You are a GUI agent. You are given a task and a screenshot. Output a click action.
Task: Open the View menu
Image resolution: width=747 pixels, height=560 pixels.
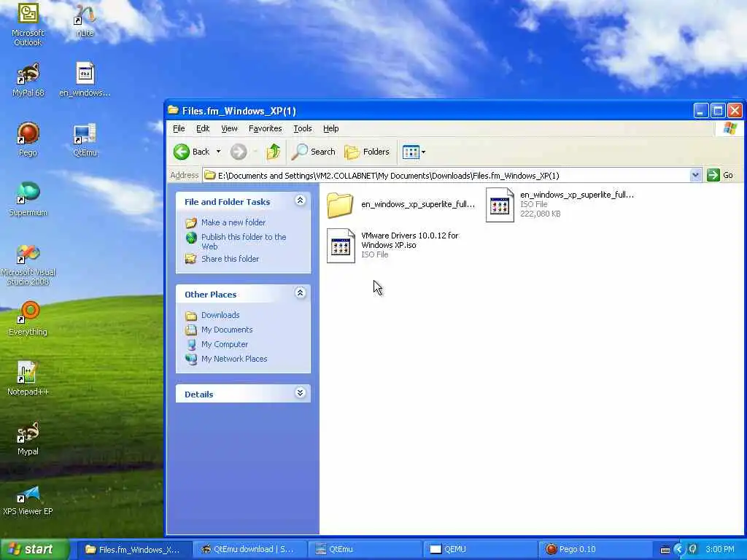tap(229, 128)
